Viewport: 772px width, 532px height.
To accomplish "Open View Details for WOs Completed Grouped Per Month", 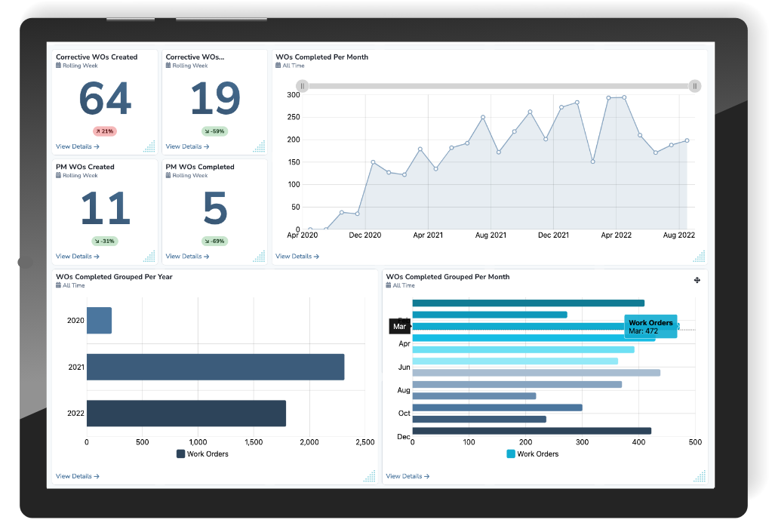I will [x=408, y=476].
